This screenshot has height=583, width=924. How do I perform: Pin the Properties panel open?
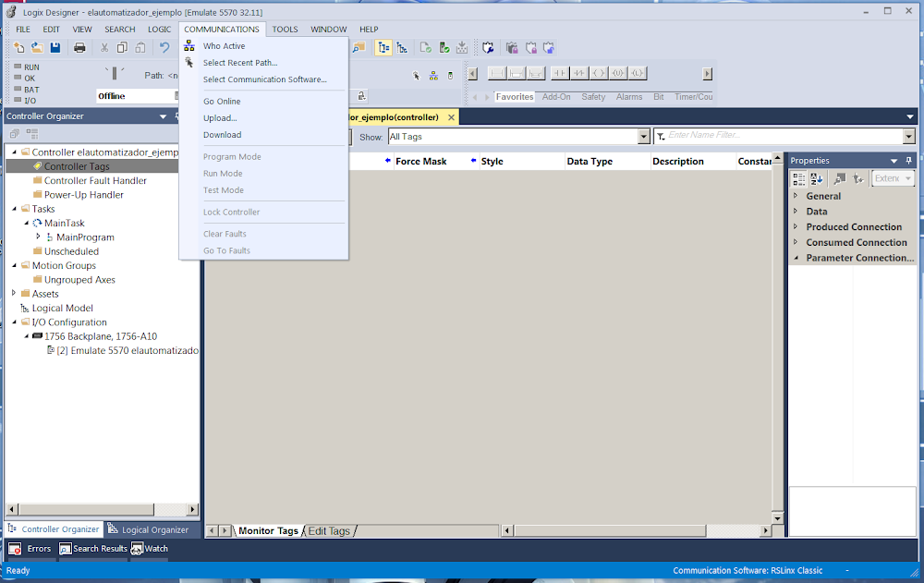click(909, 160)
